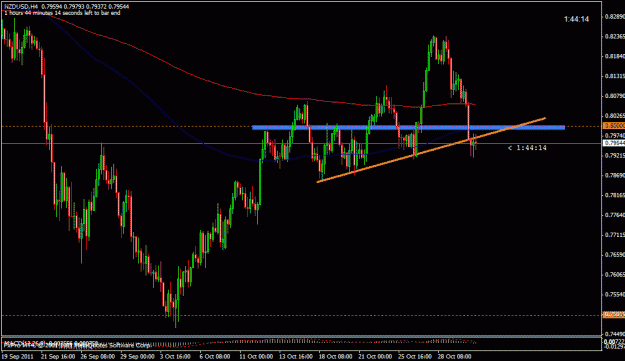Click the 3 Oct 16:00 date label
625x361 pixels.
tap(175, 356)
